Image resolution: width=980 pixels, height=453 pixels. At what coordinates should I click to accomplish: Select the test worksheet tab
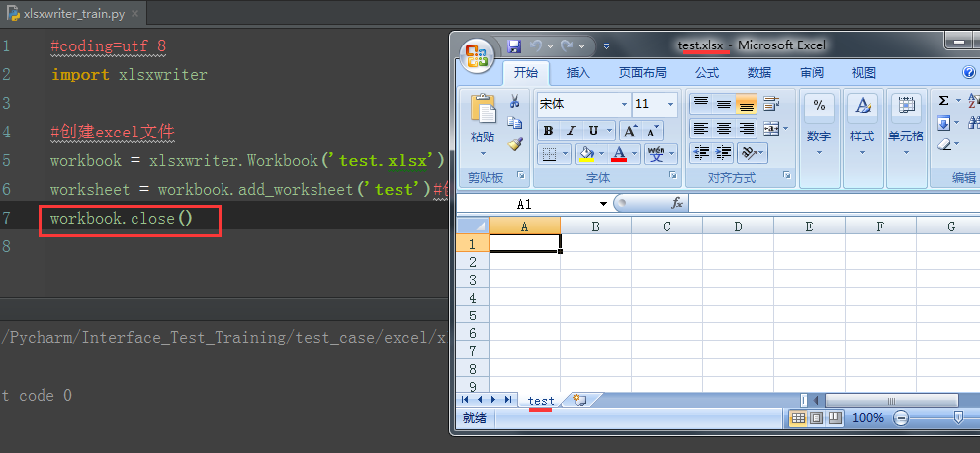click(x=541, y=400)
